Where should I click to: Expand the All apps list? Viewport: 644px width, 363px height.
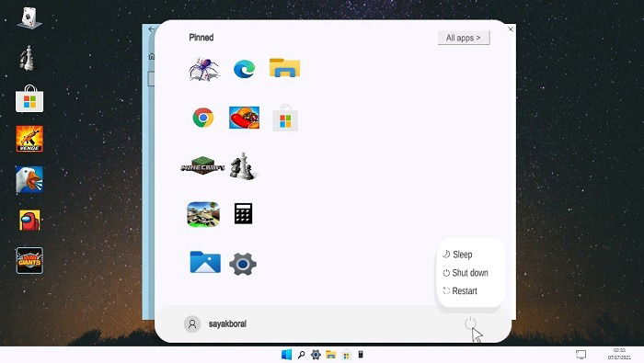coord(464,38)
